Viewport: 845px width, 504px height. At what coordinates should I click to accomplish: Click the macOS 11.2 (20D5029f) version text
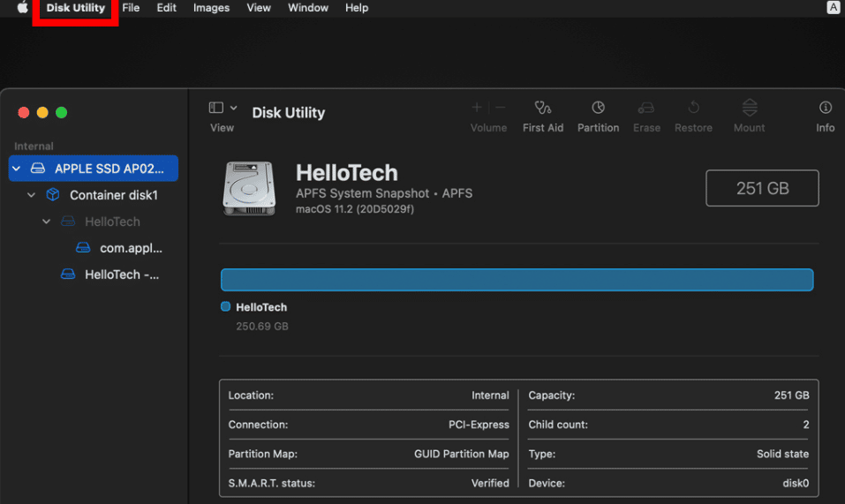pos(355,209)
